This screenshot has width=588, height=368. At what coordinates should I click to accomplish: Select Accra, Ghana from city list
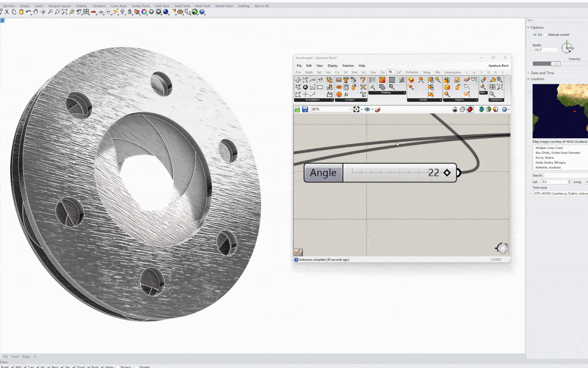[544, 158]
